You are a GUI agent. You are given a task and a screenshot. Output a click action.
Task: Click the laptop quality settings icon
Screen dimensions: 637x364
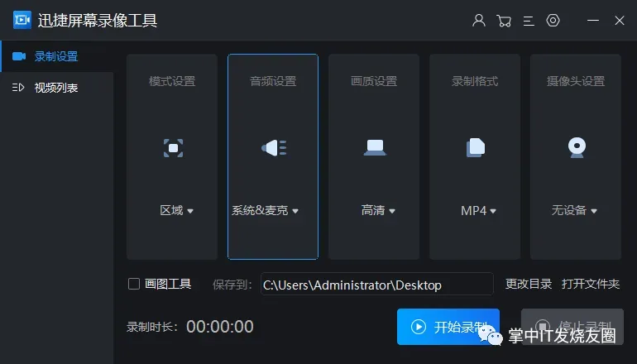[375, 147]
